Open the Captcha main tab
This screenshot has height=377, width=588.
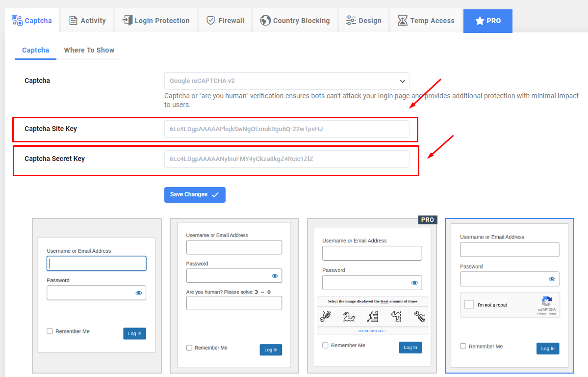(x=32, y=20)
